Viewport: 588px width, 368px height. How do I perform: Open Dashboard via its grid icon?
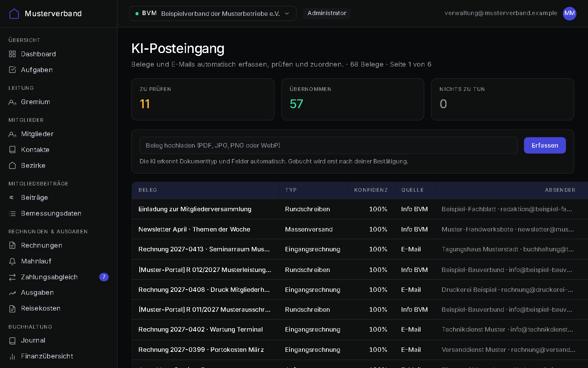12,54
